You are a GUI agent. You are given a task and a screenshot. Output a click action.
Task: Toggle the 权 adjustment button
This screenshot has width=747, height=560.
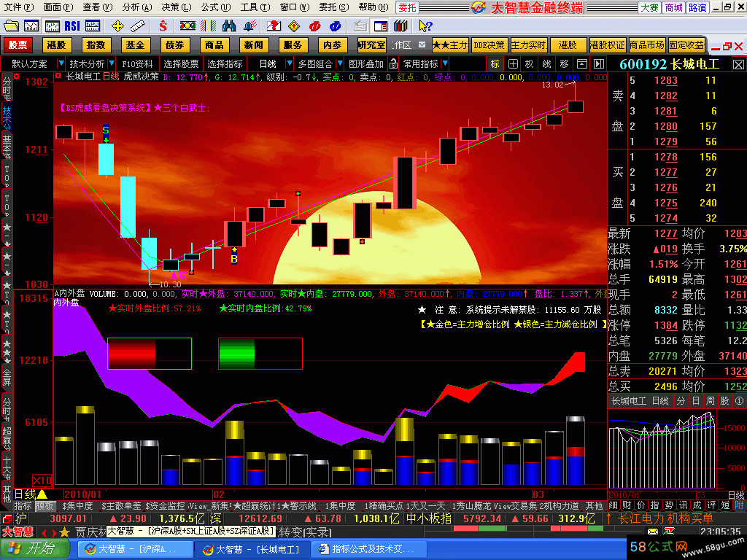tap(530, 64)
